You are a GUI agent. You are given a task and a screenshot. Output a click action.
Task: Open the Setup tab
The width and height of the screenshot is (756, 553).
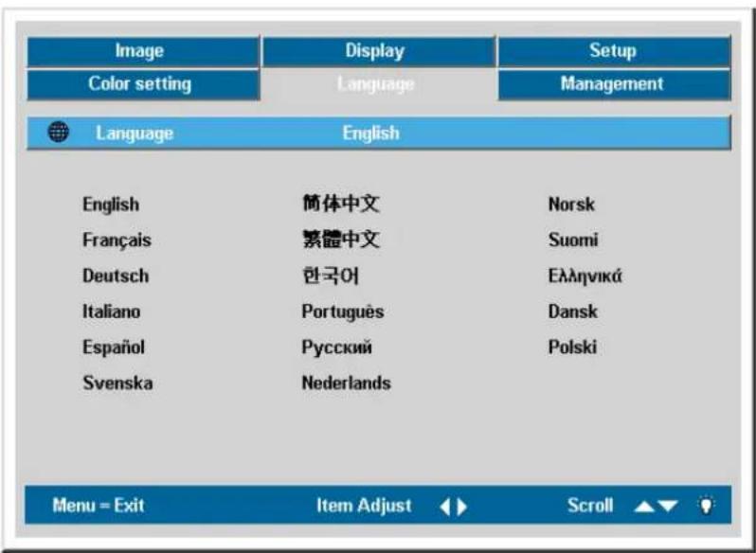tap(614, 51)
